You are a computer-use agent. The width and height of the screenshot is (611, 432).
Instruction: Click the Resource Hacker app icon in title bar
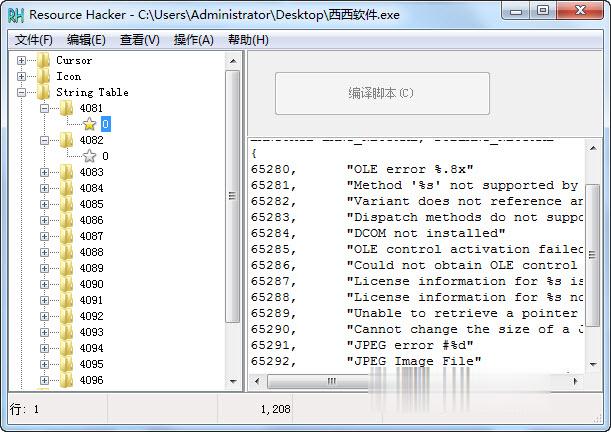16,15
